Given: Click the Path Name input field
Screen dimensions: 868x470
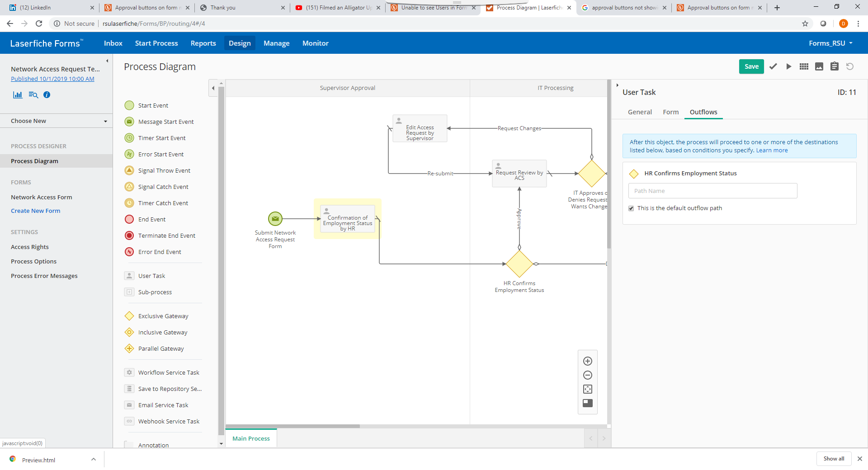Looking at the screenshot, I should (x=712, y=191).
